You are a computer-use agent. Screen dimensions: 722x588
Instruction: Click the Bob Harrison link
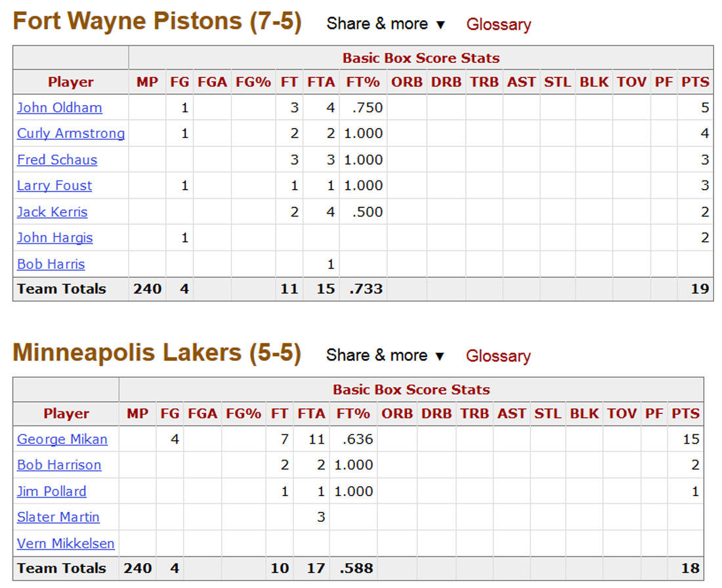pos(59,465)
